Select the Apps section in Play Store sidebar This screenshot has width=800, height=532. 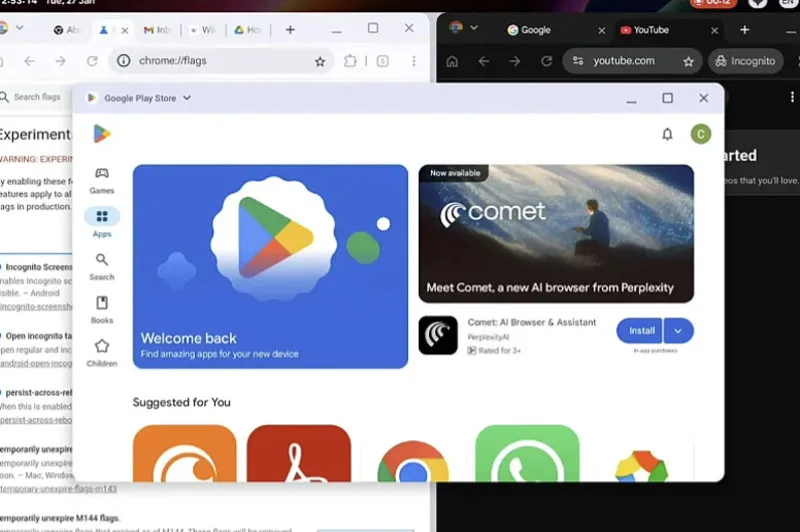pos(102,223)
